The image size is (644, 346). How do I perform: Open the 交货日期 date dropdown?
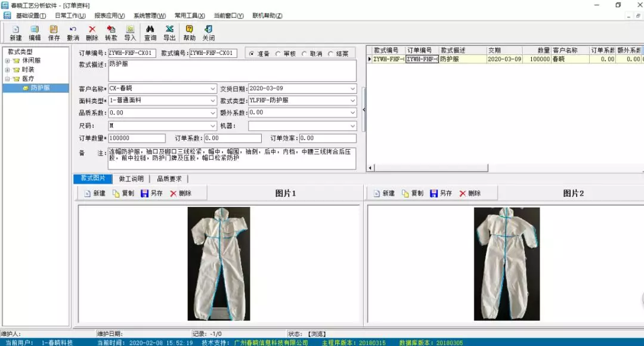point(353,89)
